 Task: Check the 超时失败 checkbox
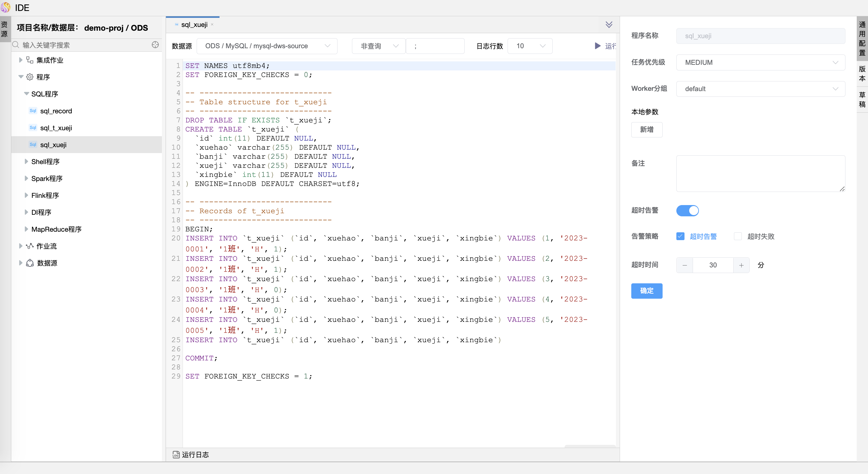[738, 236]
